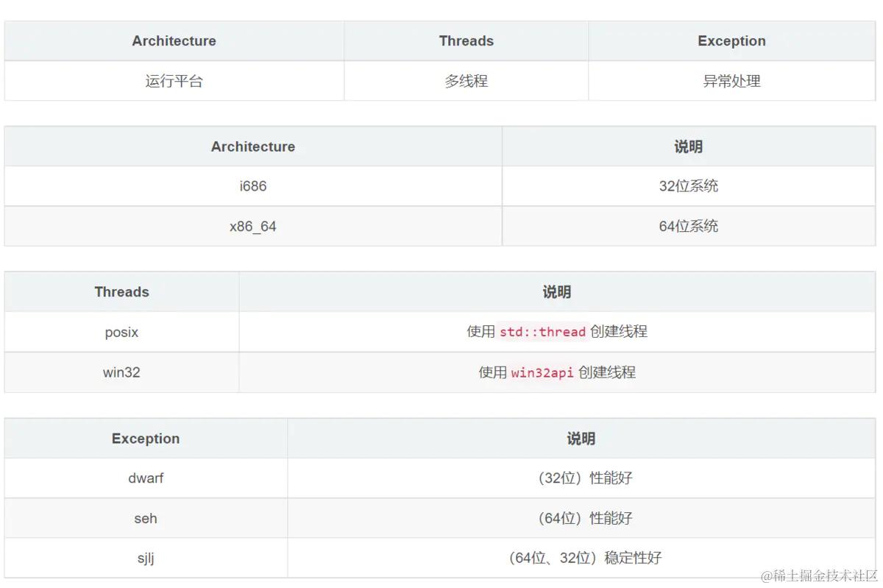Click the Exception header above dwarf row
Image resolution: width=883 pixels, height=588 pixels.
(146, 439)
